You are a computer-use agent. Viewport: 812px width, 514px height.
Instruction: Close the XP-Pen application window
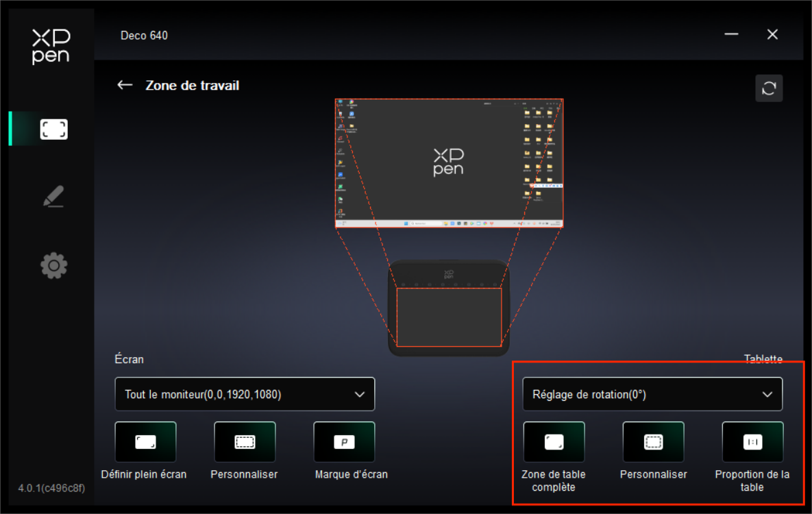pos(772,34)
